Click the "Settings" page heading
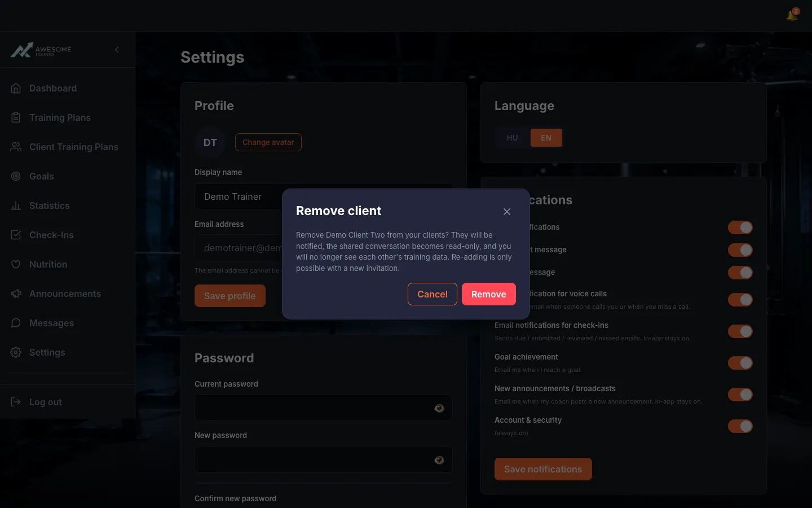 point(213,57)
